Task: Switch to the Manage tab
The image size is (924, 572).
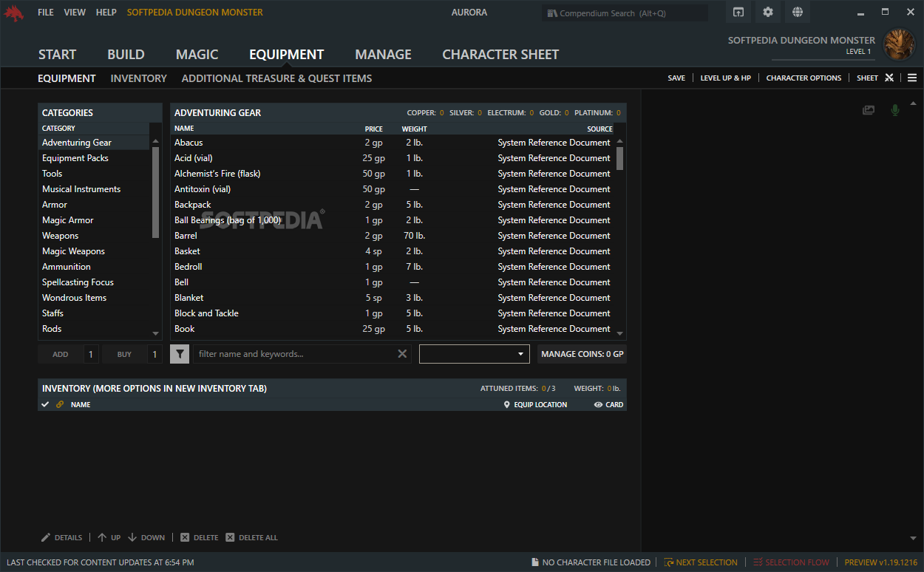Action: pos(383,55)
